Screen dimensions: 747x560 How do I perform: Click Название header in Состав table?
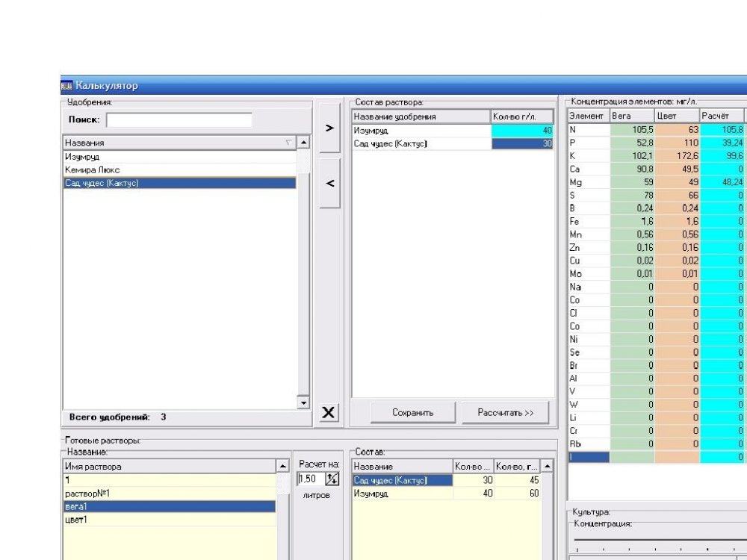[403, 467]
